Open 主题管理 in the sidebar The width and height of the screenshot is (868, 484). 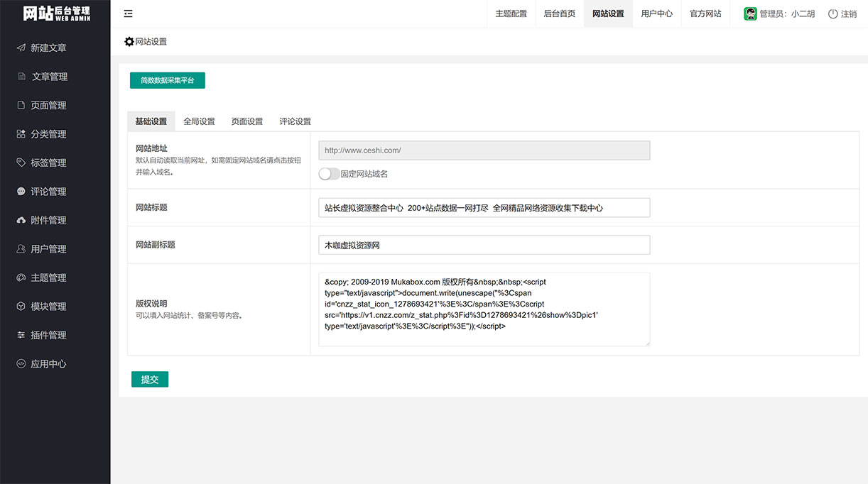50,277
